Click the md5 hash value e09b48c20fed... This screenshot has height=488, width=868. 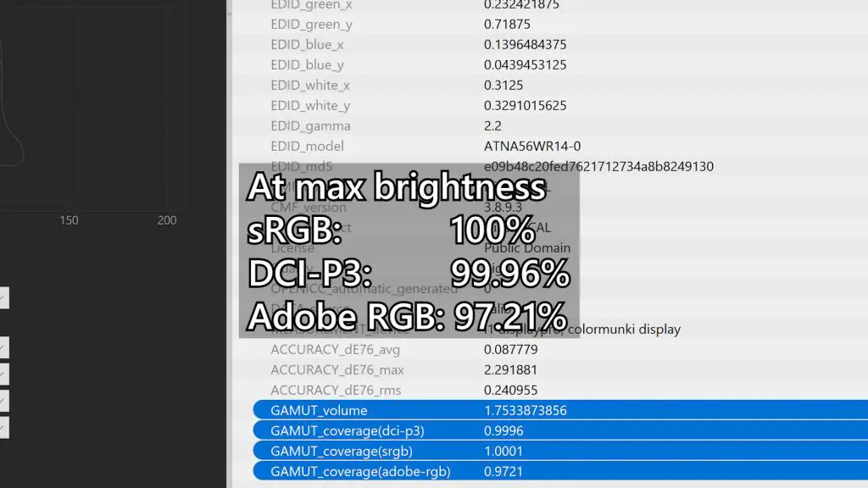click(x=598, y=167)
